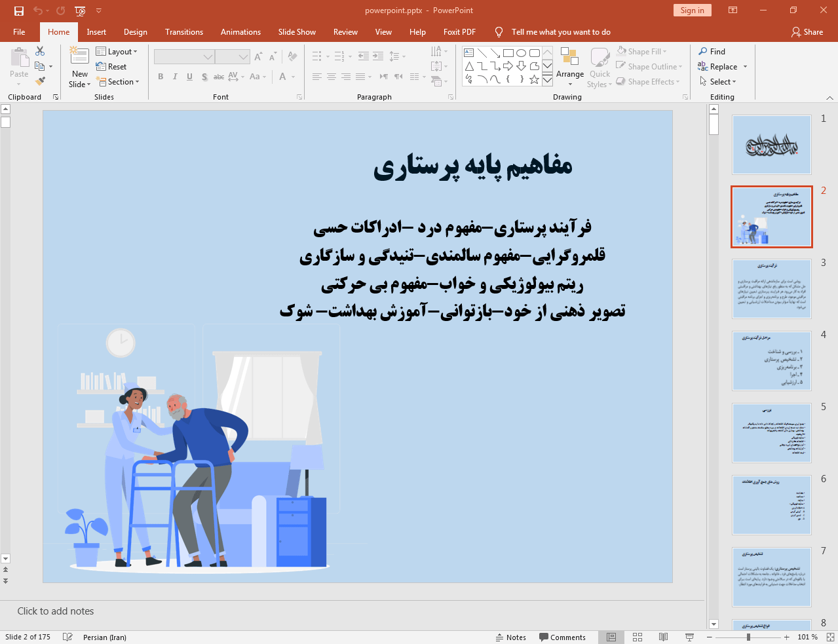
Task: Click Persian (Iran) language indicator
Action: (105, 637)
